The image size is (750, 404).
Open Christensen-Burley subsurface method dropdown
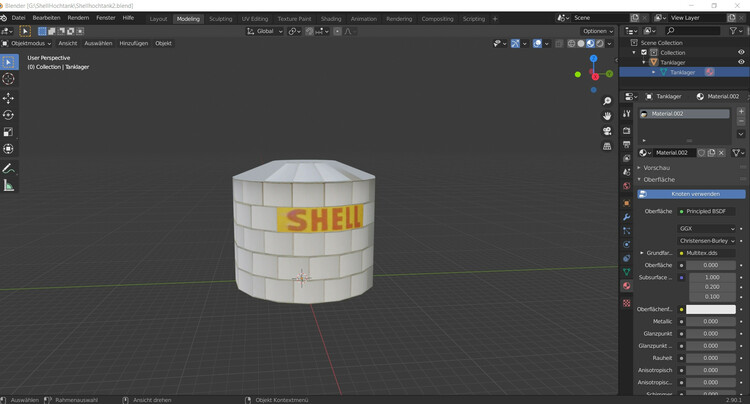[x=706, y=241]
